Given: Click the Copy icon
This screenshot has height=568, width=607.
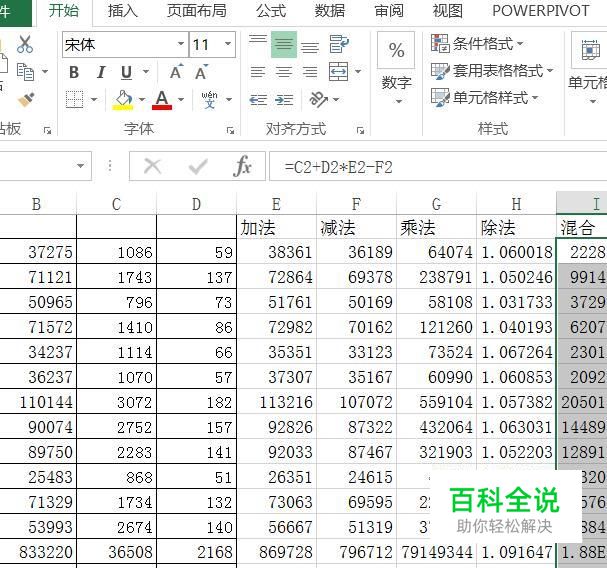Looking at the screenshot, I should (x=26, y=72).
